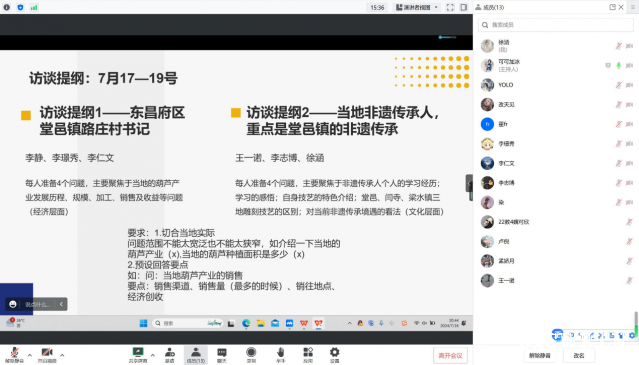Viewport: 639px width, 365px height.
Task: Open the 演讲者视图 view dropdown
Action: 416,7
